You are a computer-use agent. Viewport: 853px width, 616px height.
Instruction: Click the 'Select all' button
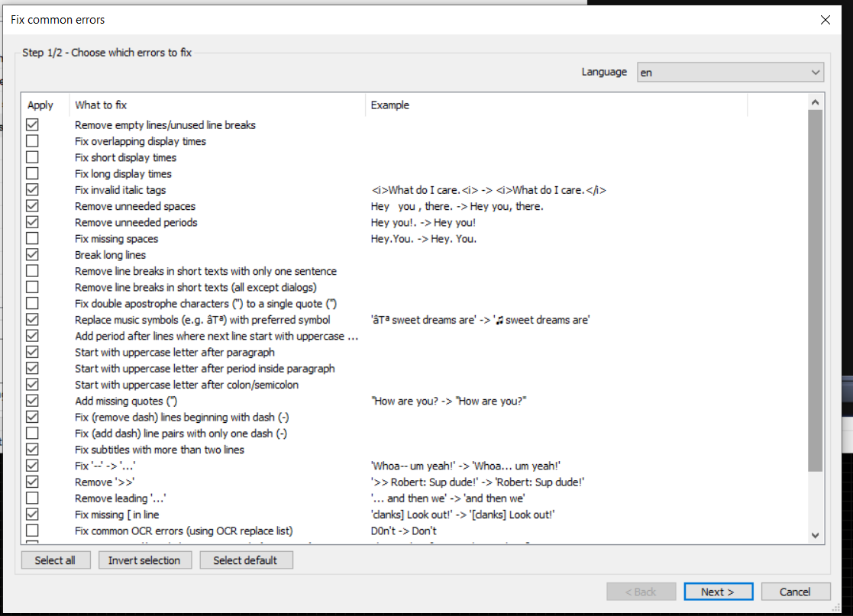point(55,560)
